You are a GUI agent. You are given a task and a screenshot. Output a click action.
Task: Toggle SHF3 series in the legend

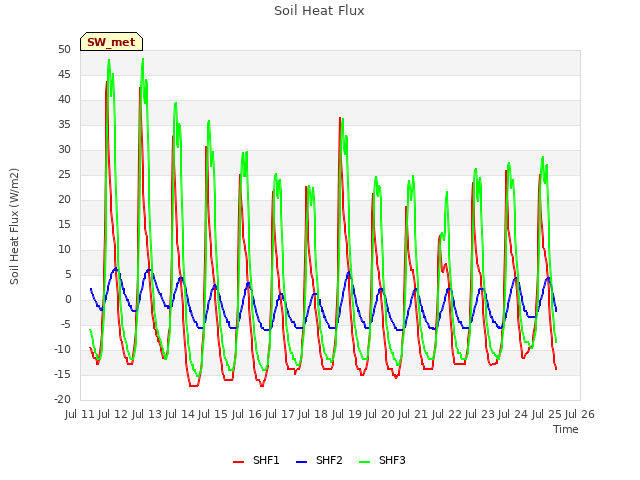click(382, 460)
